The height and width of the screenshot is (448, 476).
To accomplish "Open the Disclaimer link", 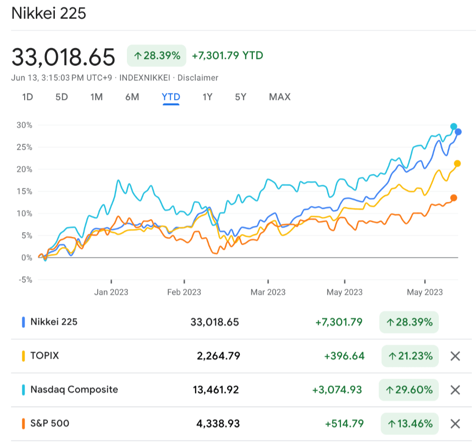I will click(198, 78).
